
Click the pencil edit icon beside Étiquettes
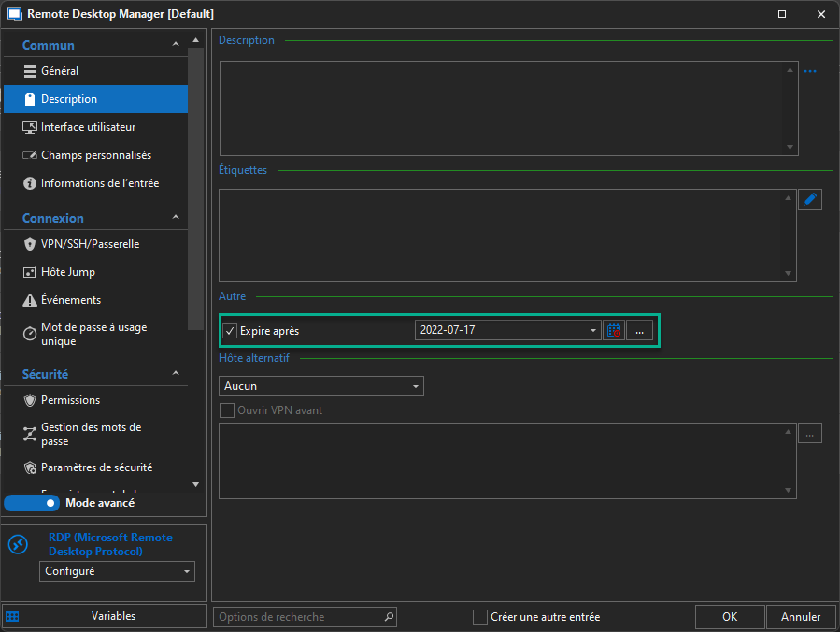809,199
